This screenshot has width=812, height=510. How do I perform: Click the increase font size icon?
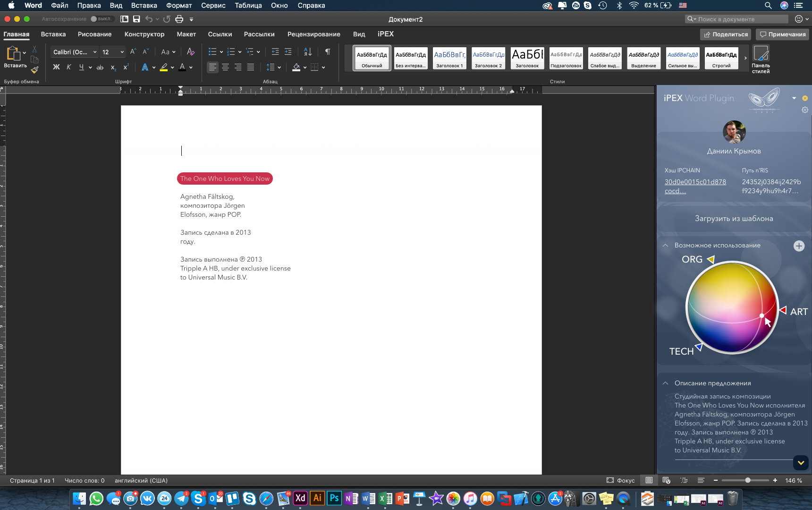pyautogui.click(x=133, y=51)
